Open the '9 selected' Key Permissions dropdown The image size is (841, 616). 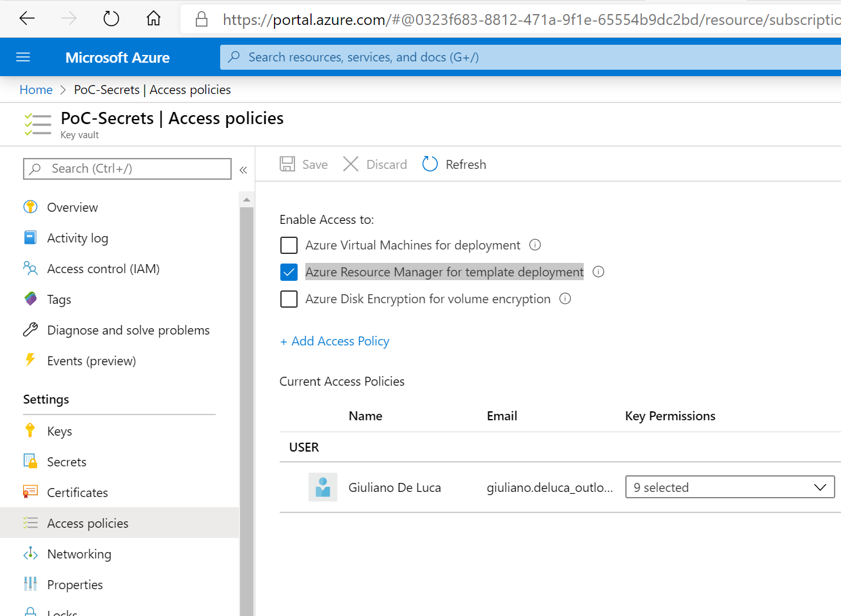tap(730, 487)
